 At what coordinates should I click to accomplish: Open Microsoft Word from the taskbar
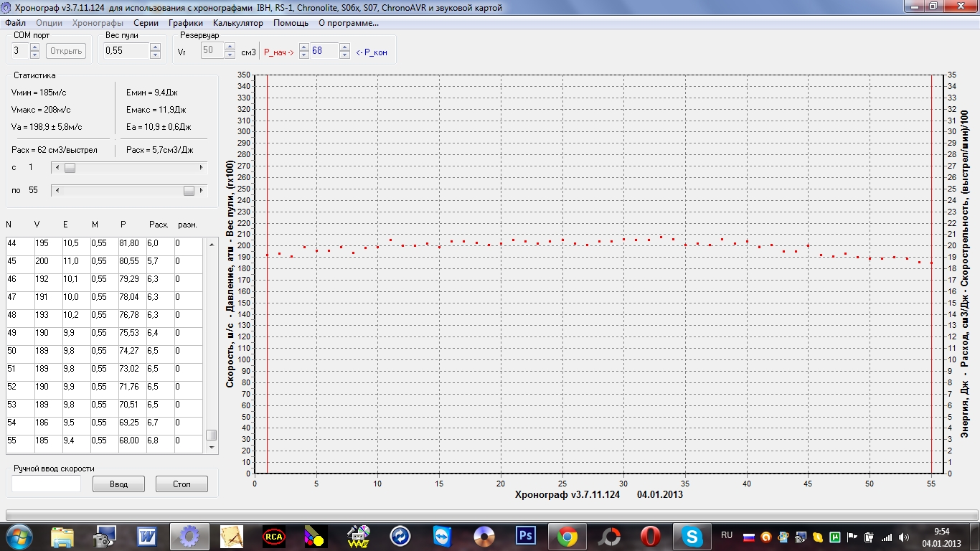(147, 537)
